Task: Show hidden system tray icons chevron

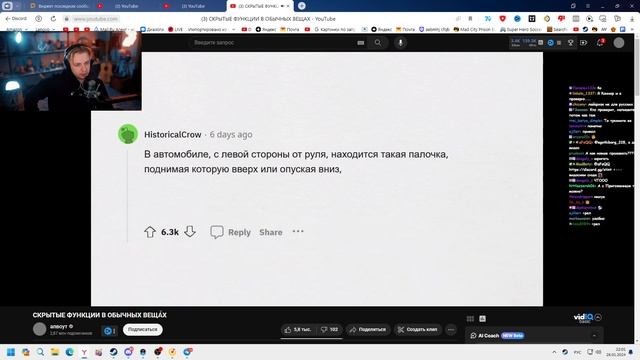Action: (x=554, y=352)
